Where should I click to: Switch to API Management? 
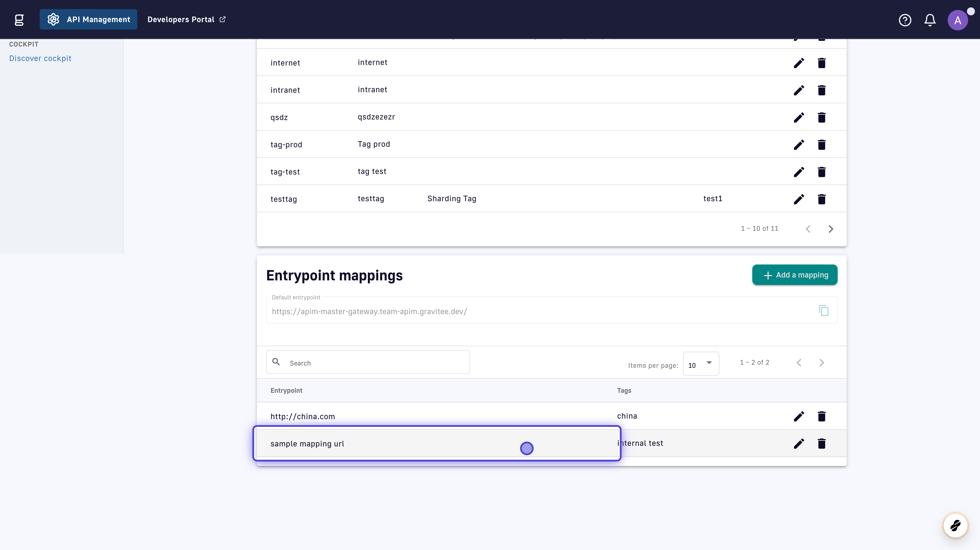coord(88,19)
